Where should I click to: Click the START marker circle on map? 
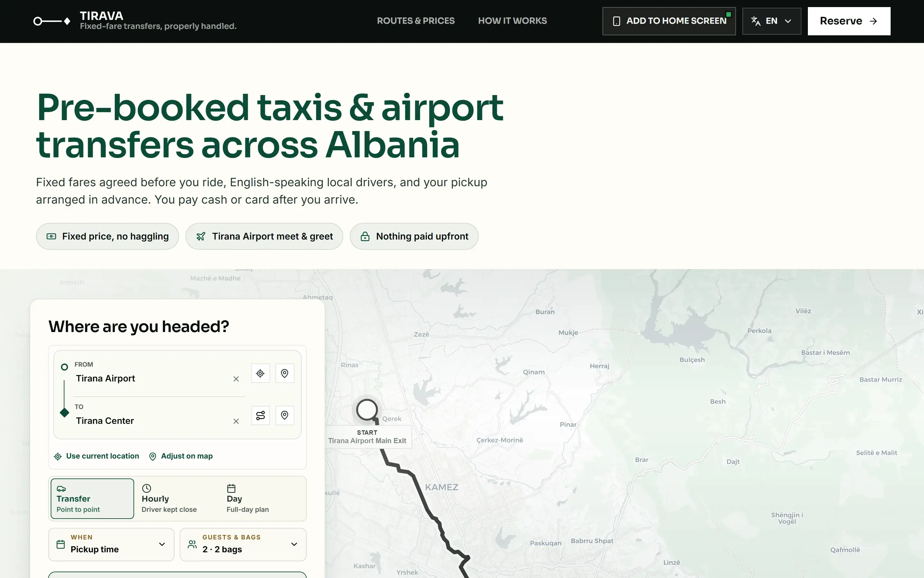tap(367, 409)
